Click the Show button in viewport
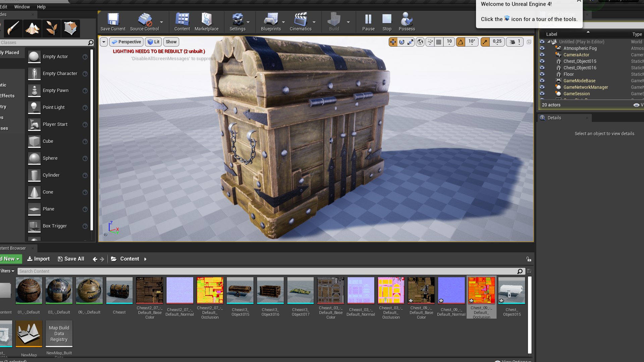This screenshot has width=644, height=362. click(x=171, y=42)
